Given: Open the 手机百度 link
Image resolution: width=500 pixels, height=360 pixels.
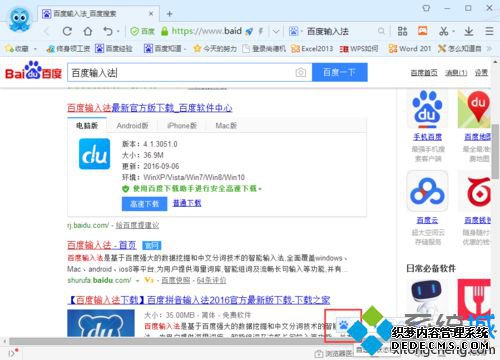Looking at the screenshot, I should (x=427, y=137).
